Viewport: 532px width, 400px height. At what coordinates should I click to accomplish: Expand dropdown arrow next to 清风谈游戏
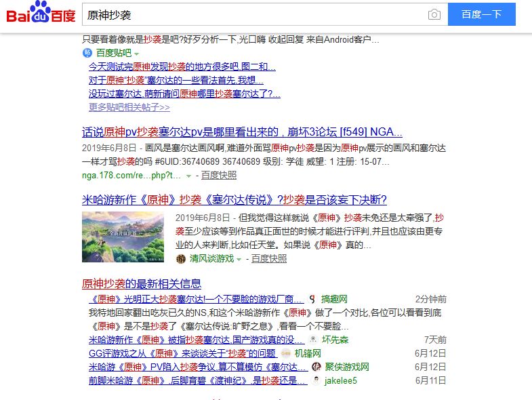(x=239, y=260)
